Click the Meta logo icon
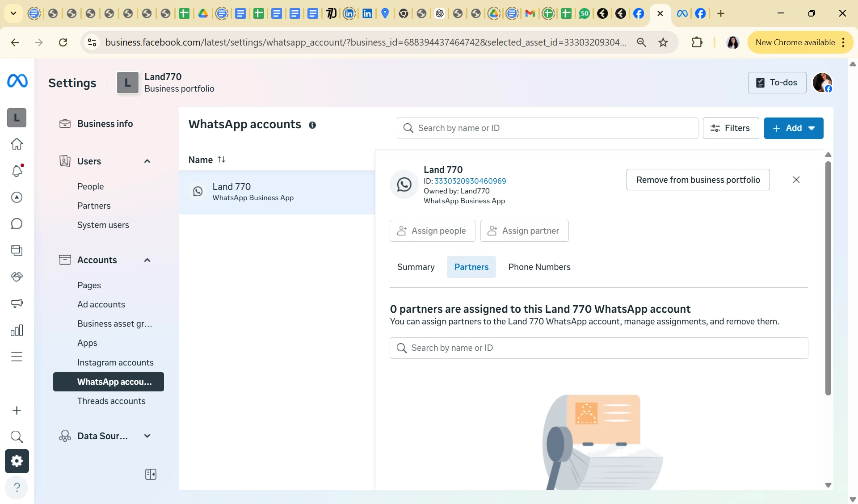858x504 pixels. 17,81
